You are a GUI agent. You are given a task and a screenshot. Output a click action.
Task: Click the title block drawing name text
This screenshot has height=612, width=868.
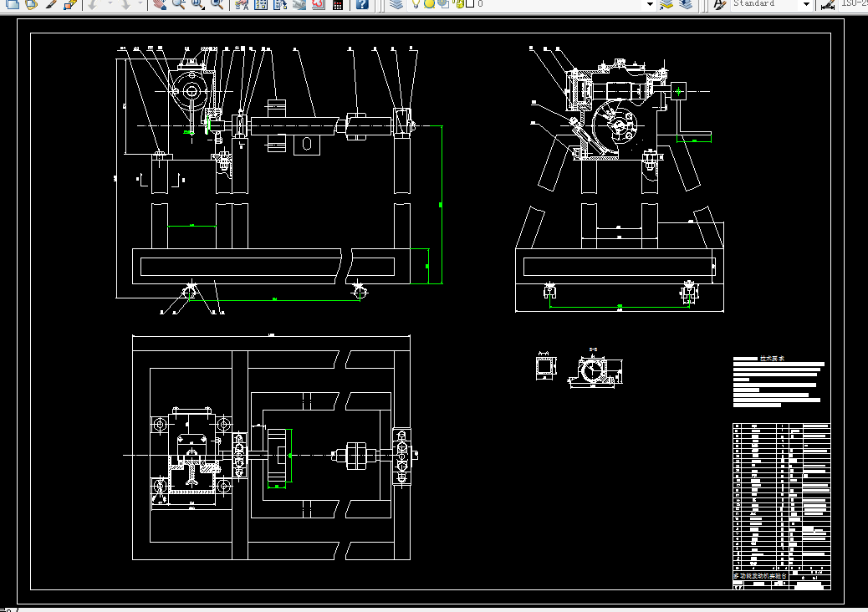pyautogui.click(x=760, y=576)
